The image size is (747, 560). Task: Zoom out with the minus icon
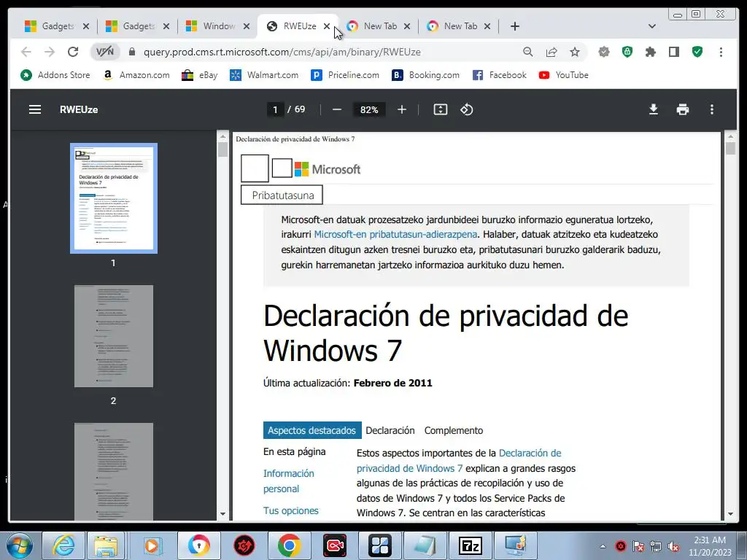(337, 109)
